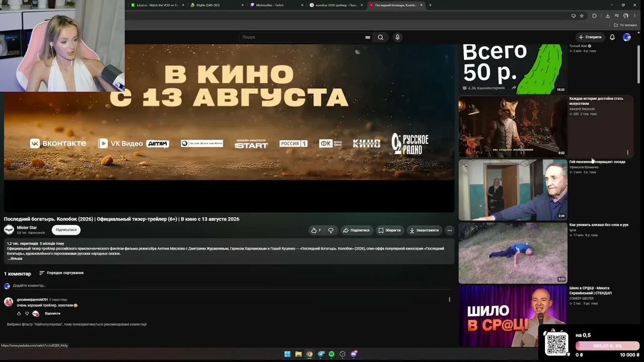Open the fox video thumbnail

click(513, 127)
